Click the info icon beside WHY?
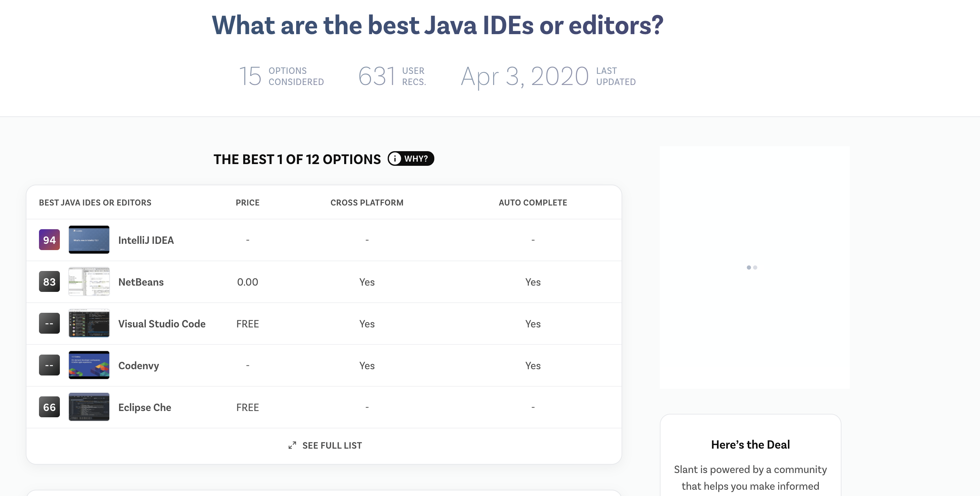Screen dimensions: 980x496 (x=395, y=158)
